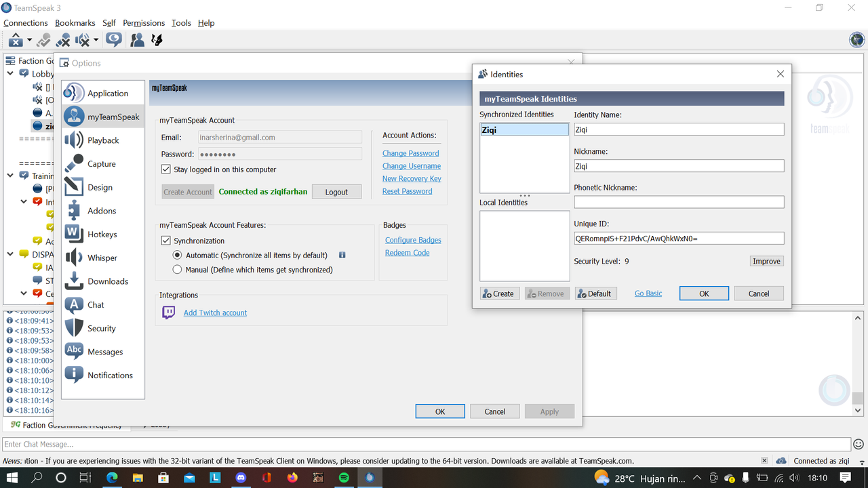Dismiss the news ticker with its X
Viewport: 868px width, 488px height.
pos(764,461)
